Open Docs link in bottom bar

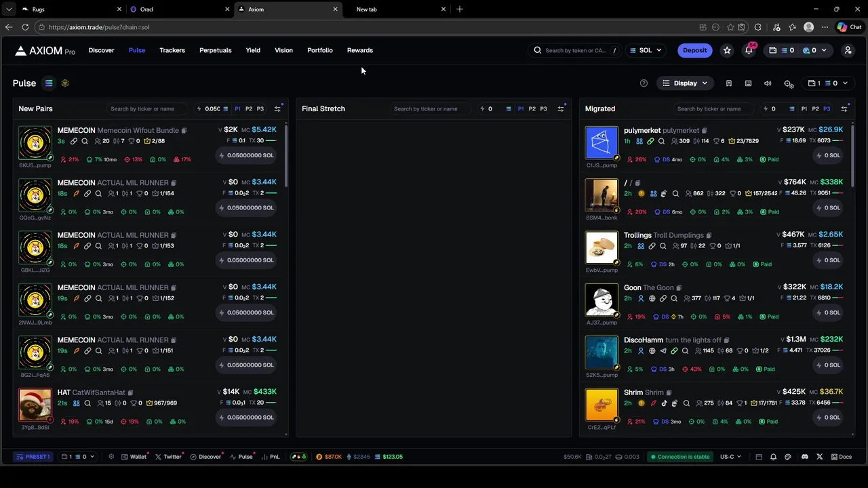(x=841, y=457)
